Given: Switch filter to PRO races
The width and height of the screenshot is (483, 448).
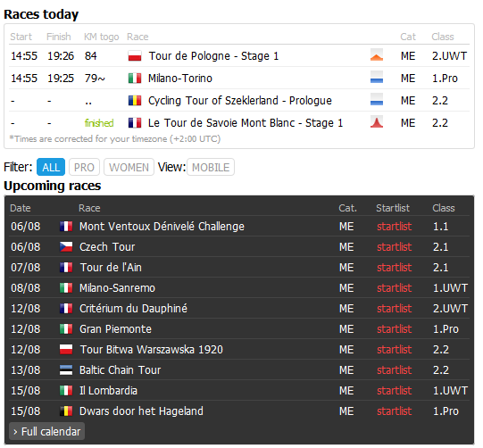Looking at the screenshot, I should point(84,167).
